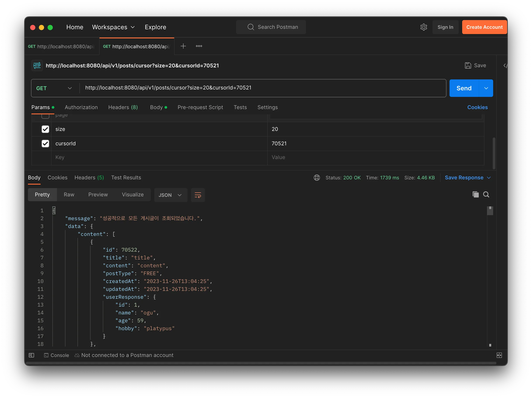532x398 pixels.
Task: Uncheck the size parameter checkbox
Action: [x=45, y=129]
